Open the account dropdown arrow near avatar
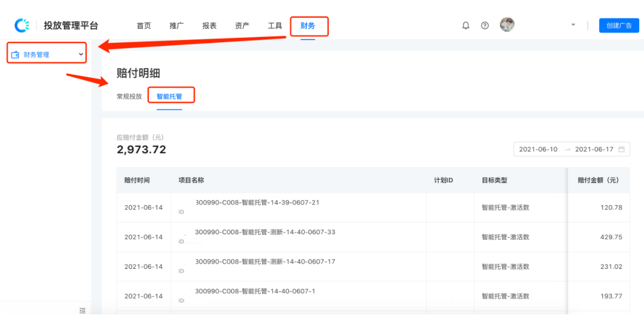The image size is (644, 317). tap(573, 25)
